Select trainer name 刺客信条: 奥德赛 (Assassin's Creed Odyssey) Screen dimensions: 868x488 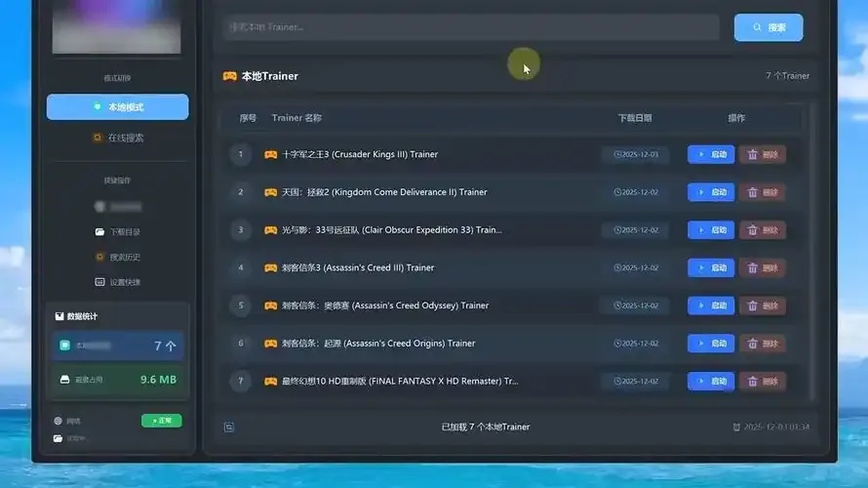(385, 305)
